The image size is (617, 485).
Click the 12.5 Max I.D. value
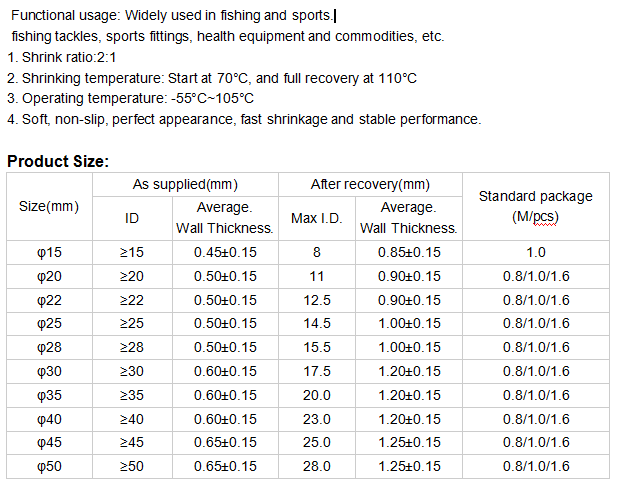[317, 300]
